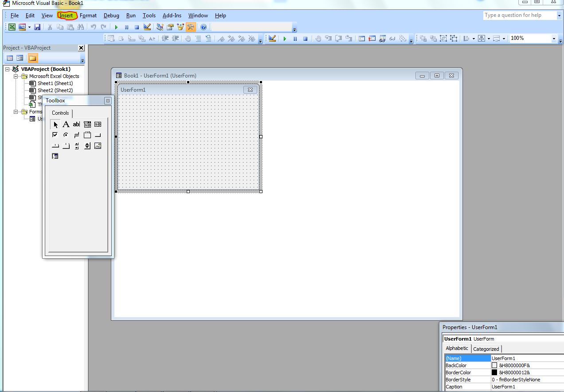Open the circled Insert menu
This screenshot has width=564, height=392.
point(66,15)
